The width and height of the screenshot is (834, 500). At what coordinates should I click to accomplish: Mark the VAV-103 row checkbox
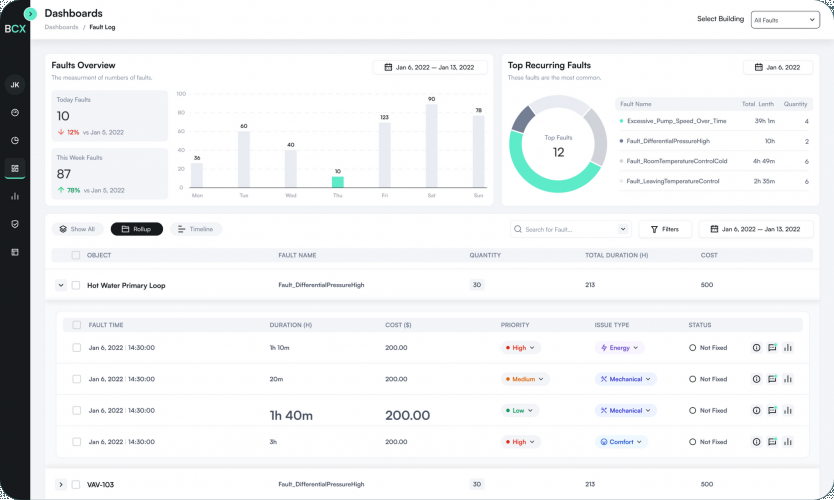click(x=76, y=484)
